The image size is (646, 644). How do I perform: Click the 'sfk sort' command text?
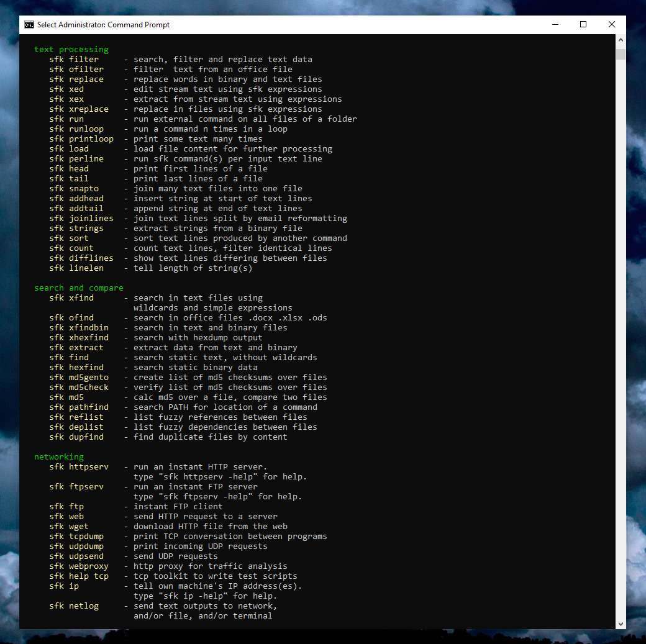point(69,238)
